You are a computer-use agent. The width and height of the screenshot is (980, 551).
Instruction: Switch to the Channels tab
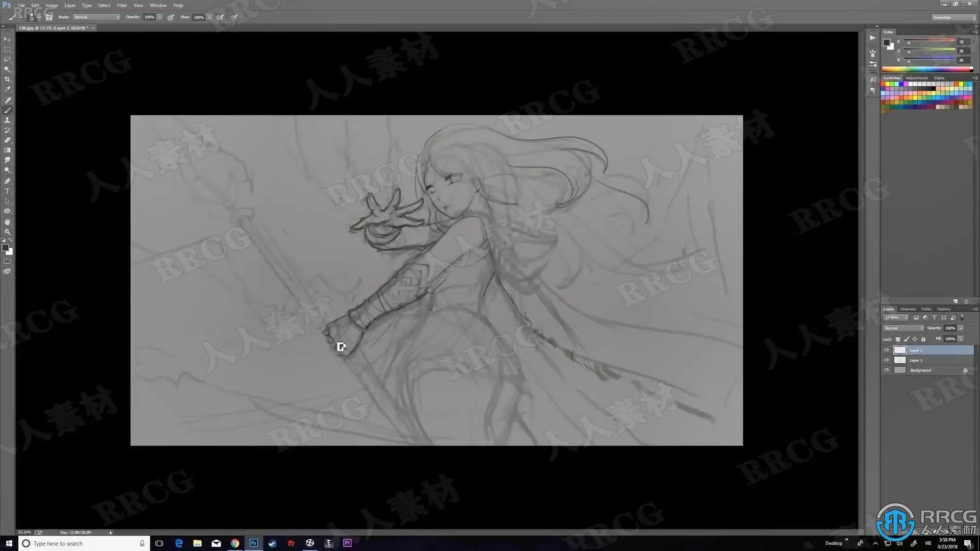[x=908, y=309]
